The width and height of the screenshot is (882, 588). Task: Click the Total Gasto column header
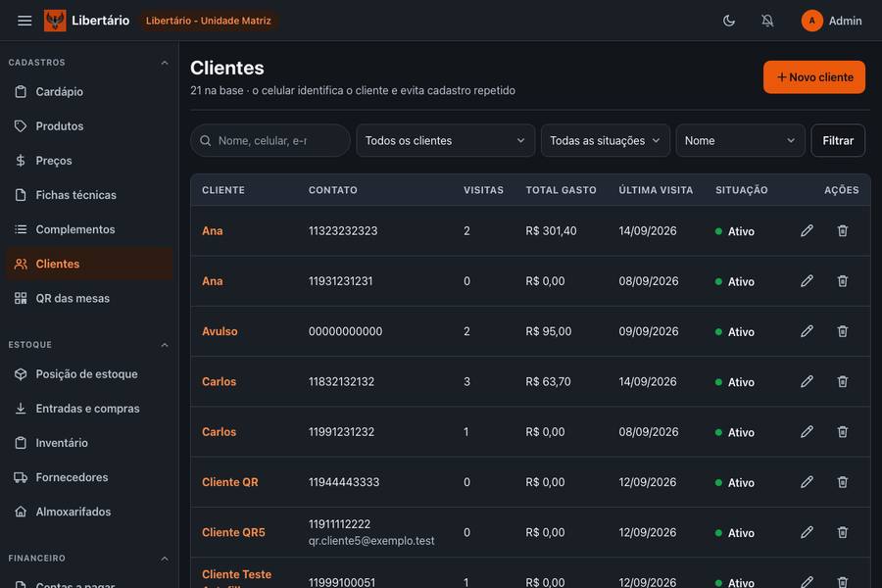[x=561, y=190]
